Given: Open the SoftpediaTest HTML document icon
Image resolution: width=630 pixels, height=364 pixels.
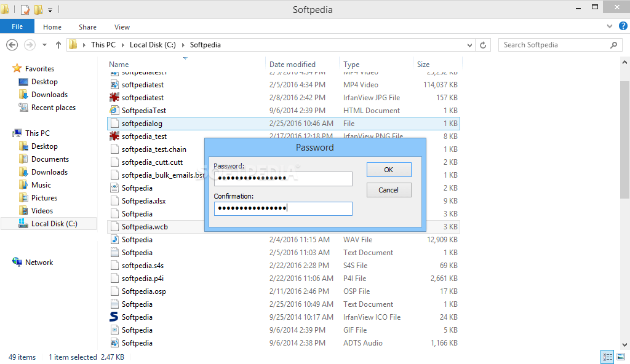Looking at the screenshot, I should pyautogui.click(x=114, y=110).
